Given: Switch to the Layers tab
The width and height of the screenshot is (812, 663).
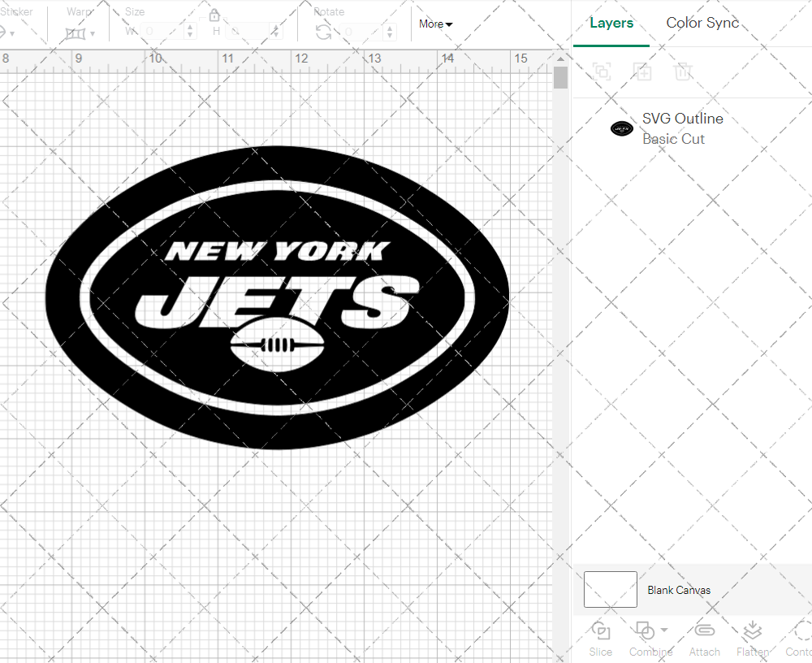Looking at the screenshot, I should tap(611, 23).
